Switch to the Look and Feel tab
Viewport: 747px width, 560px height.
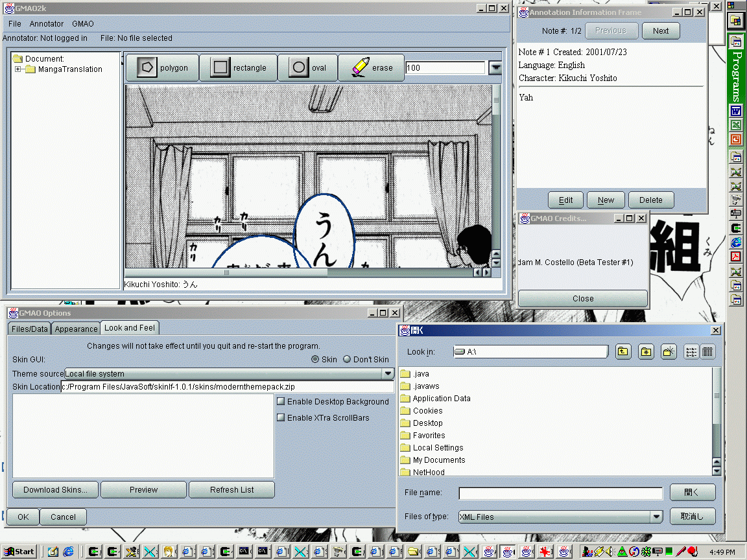pyautogui.click(x=130, y=327)
